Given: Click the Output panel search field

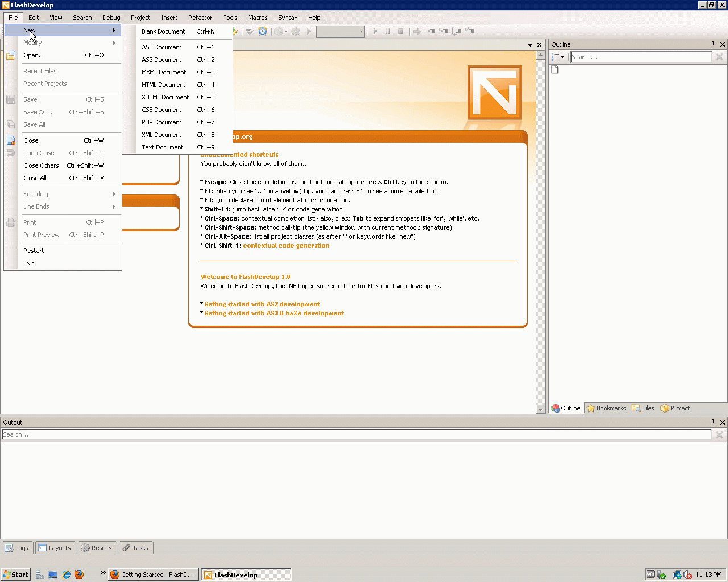Looking at the screenshot, I should coord(357,435).
